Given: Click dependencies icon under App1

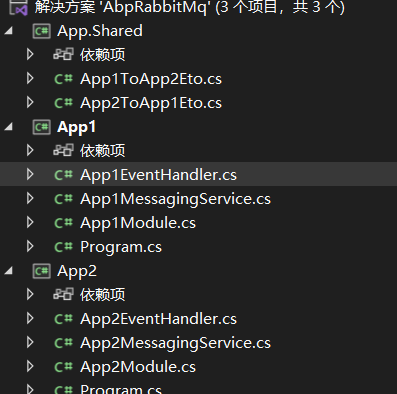Looking at the screenshot, I should [x=63, y=150].
